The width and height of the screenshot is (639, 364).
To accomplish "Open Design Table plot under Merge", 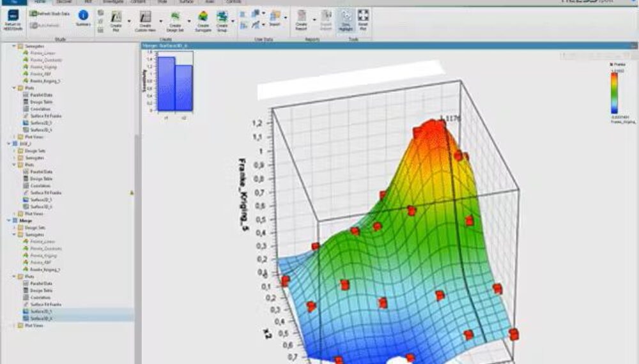I will pyautogui.click(x=41, y=291).
